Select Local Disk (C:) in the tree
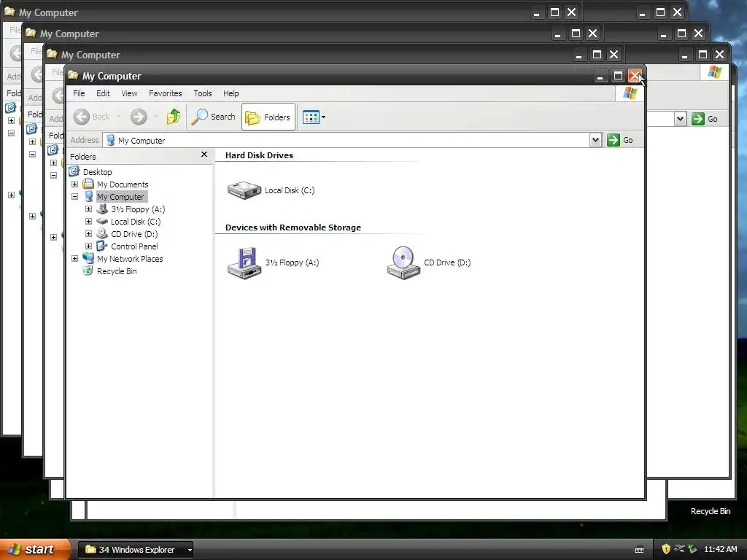Image resolution: width=747 pixels, height=560 pixels. coord(136,222)
